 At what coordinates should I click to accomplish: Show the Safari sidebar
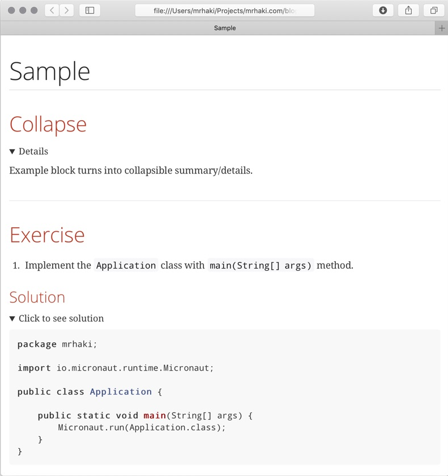click(89, 10)
